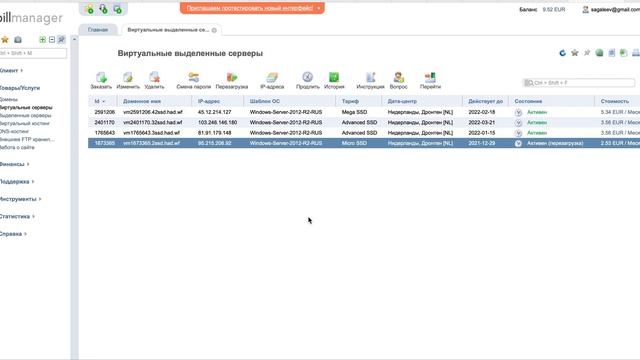640x360 pixels.
Task: Click the briefcase icon in sidebar
Action: [18, 40]
